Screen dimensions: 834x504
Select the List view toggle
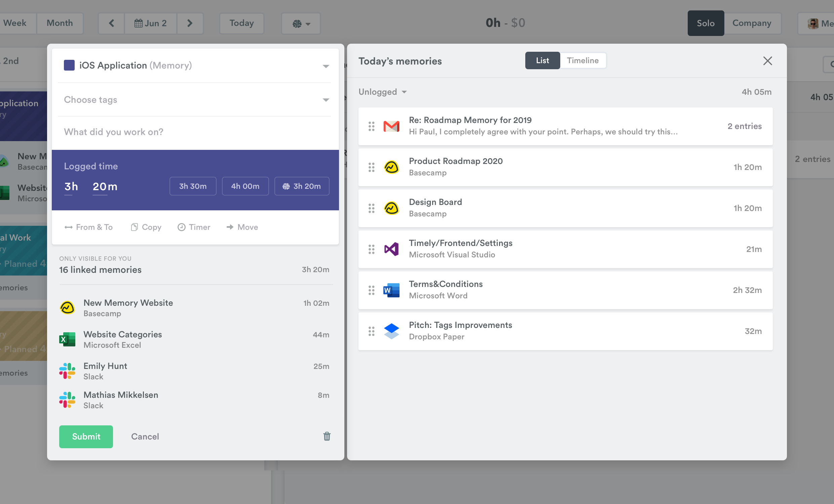tap(542, 60)
